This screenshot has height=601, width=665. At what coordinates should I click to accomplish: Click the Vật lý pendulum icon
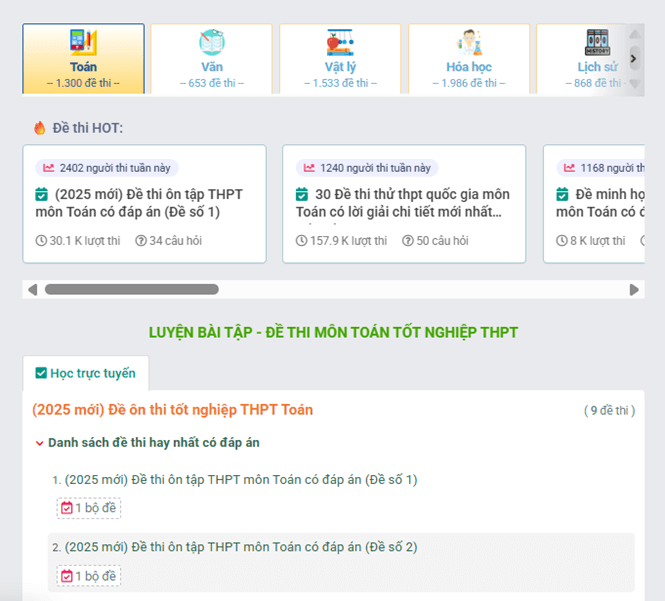click(339, 43)
